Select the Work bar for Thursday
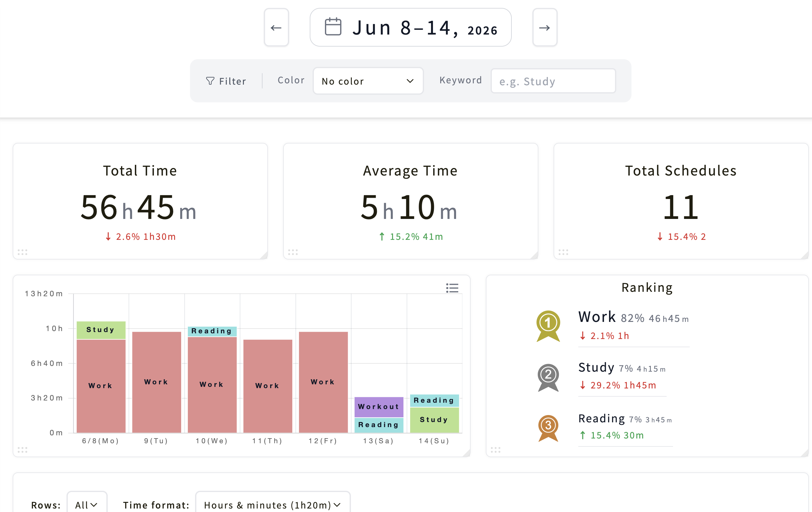 [268, 386]
